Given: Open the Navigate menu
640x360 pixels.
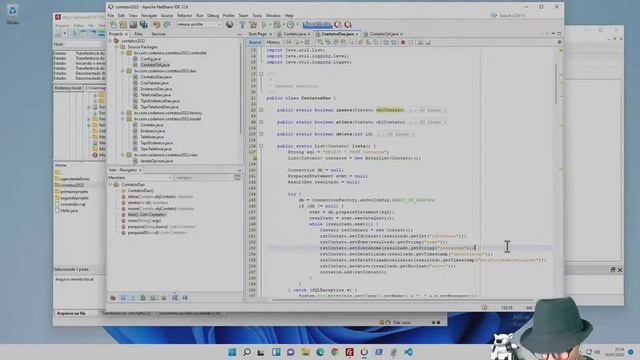Looking at the screenshot, I should 149,16.
